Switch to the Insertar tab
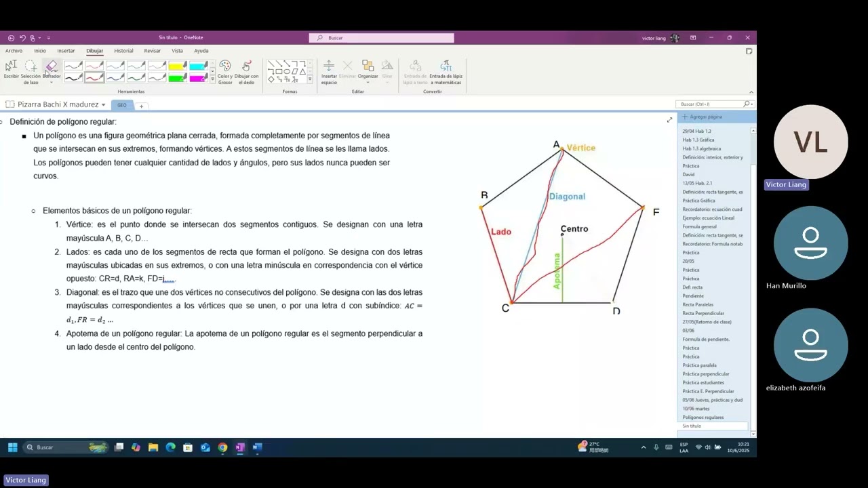Screen dimensions: 868x488 click(x=66, y=51)
